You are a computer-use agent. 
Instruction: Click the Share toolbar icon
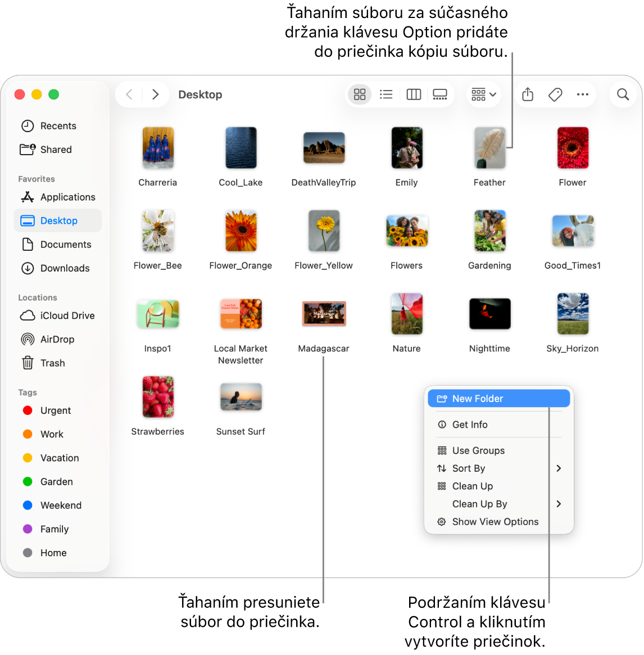(x=528, y=94)
